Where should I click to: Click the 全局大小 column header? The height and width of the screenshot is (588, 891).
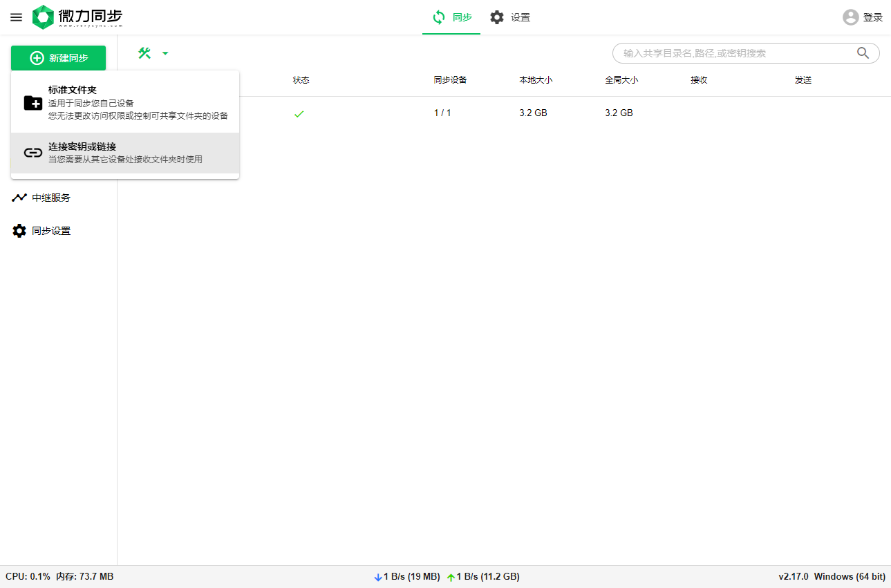(x=621, y=80)
